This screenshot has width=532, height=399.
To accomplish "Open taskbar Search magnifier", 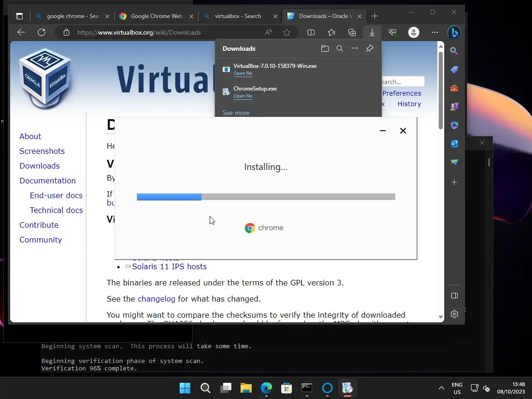I will (x=205, y=388).
